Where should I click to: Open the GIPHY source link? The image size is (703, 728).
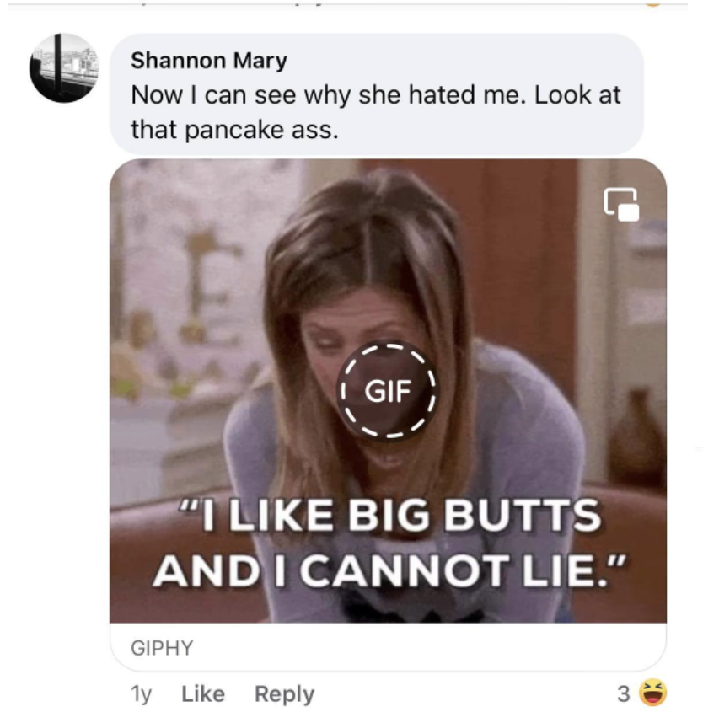click(162, 648)
